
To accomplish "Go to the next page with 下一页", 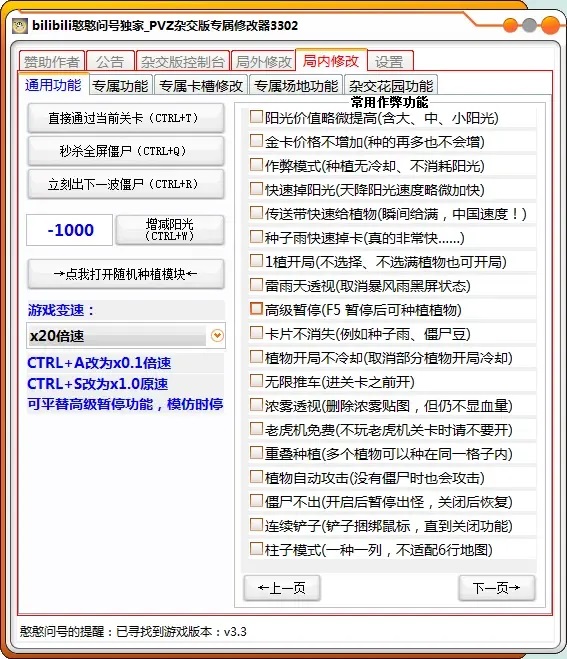I will pos(497,588).
